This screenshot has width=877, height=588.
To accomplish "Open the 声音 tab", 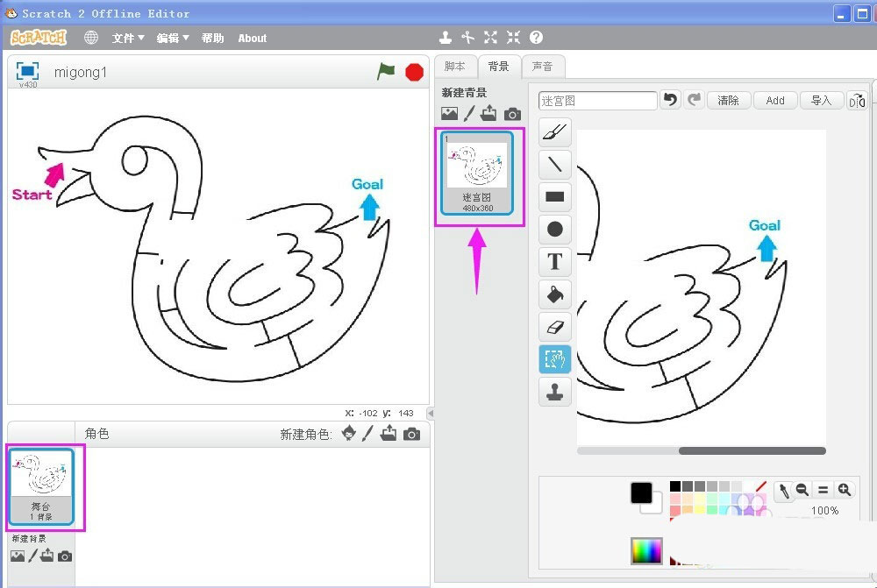I will [543, 67].
